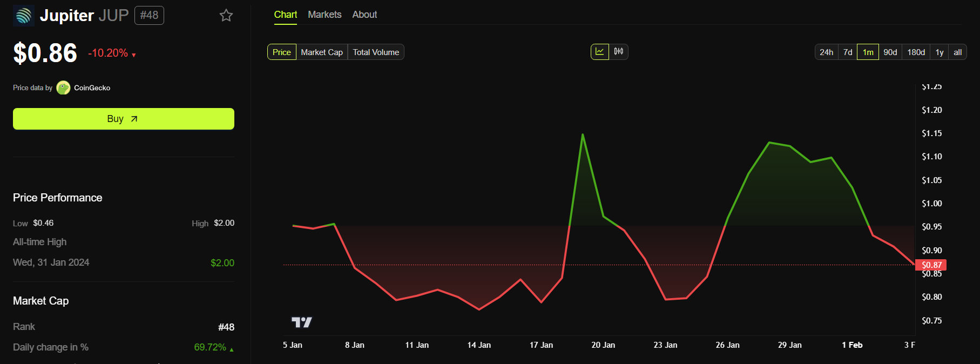Switch to candlestick chart view icon
This screenshot has height=364, width=980.
pos(619,52)
